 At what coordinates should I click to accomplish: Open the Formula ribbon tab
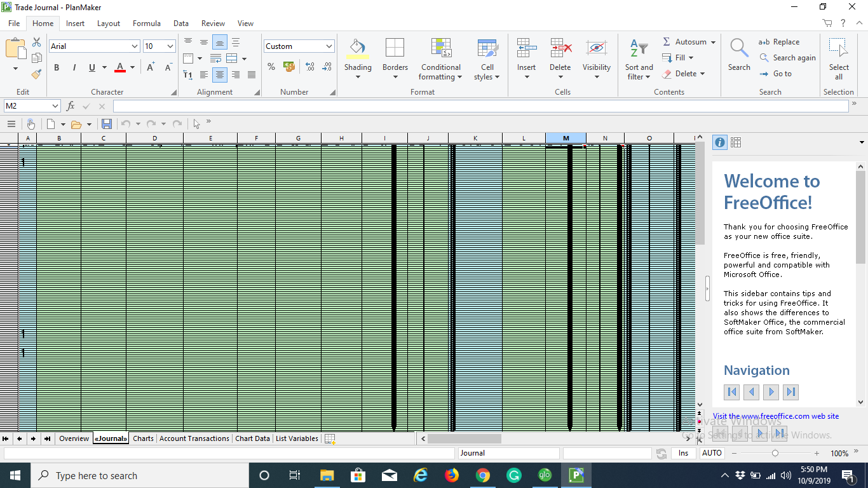coord(146,24)
